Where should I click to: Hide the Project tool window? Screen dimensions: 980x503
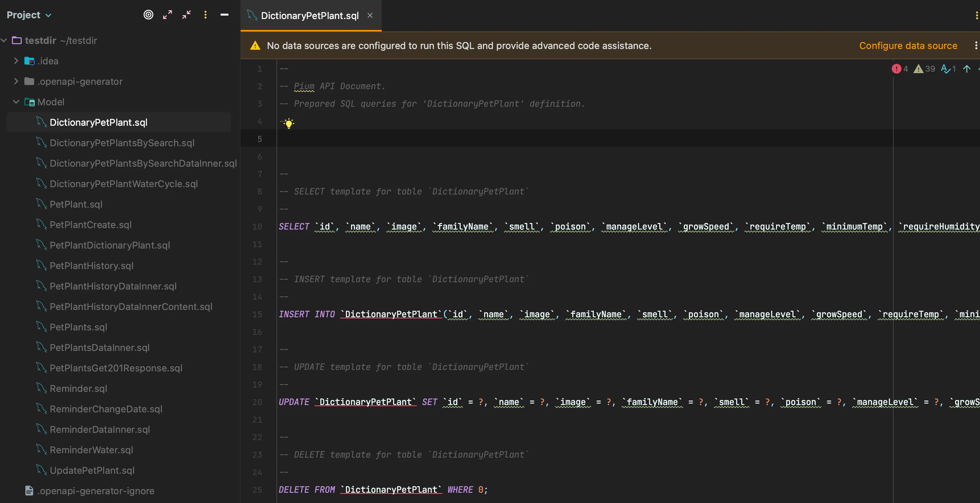(x=225, y=15)
